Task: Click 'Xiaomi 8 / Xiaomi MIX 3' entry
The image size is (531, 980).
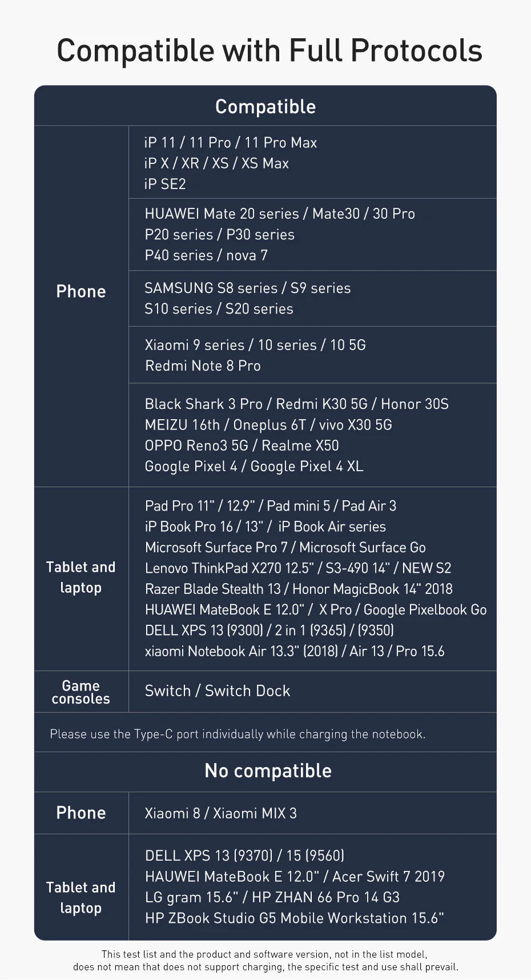Action: (221, 813)
